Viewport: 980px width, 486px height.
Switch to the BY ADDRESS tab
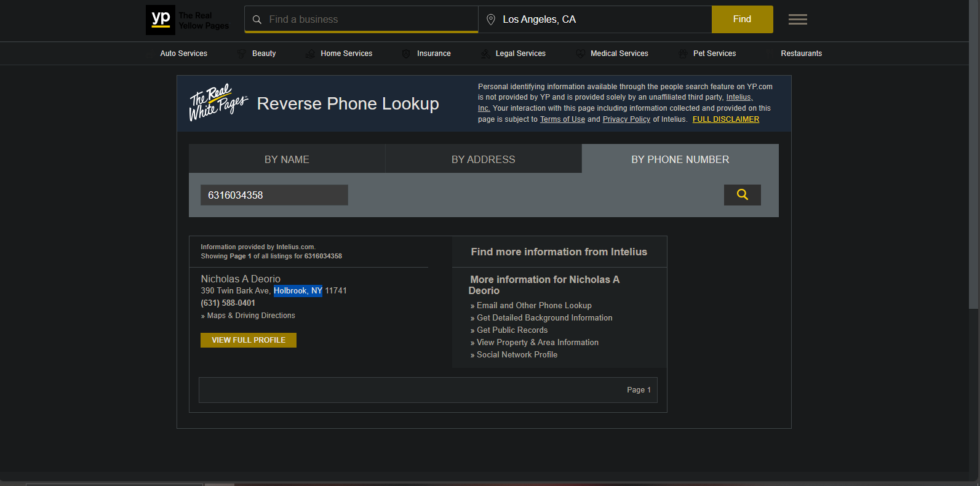484,159
